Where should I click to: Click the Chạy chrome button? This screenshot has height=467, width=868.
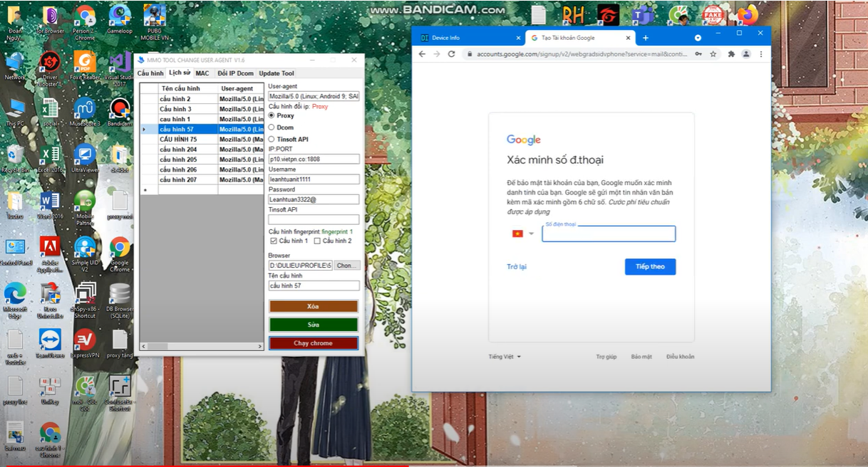click(313, 343)
